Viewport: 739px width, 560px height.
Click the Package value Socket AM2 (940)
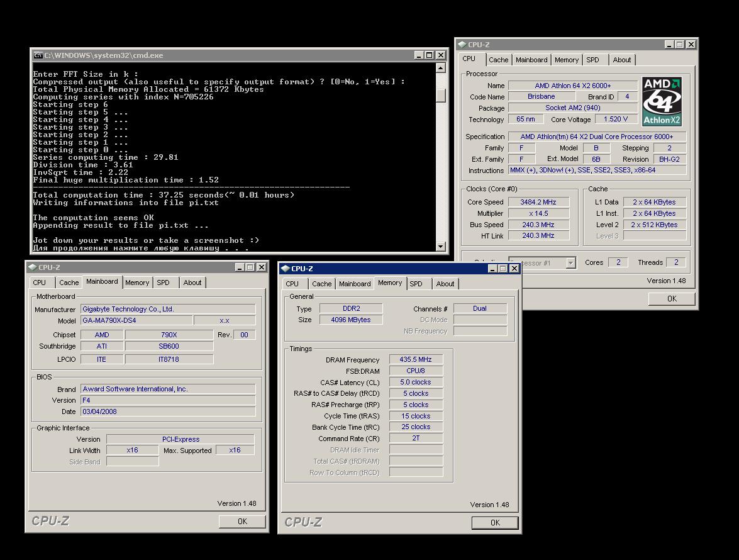pos(572,108)
